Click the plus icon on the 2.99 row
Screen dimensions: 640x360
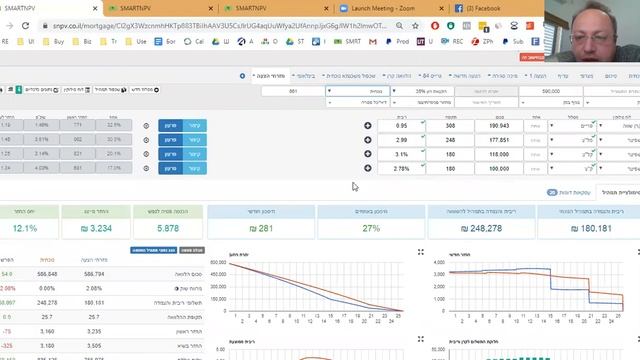368,140
